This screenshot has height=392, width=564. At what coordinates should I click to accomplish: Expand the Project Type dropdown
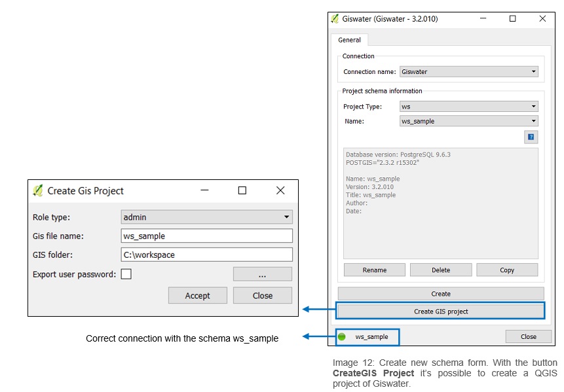tap(468, 107)
